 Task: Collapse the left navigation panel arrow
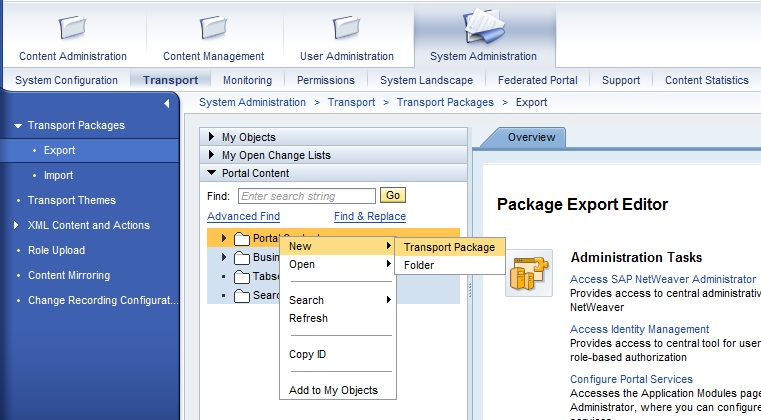(166, 103)
